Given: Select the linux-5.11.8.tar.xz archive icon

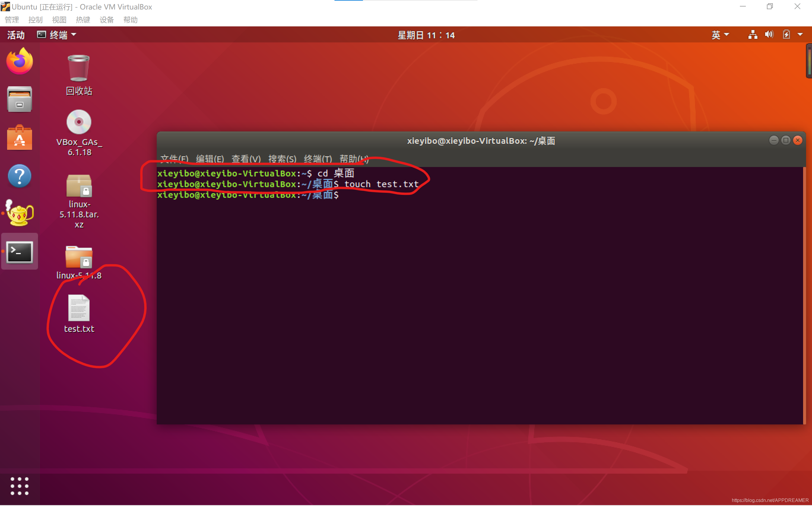Looking at the screenshot, I should [79, 201].
